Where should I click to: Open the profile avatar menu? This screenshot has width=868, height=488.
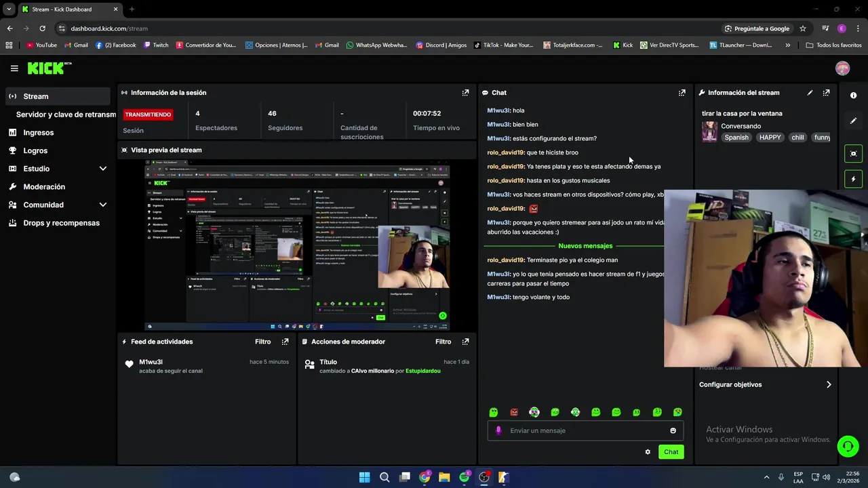pyautogui.click(x=842, y=68)
